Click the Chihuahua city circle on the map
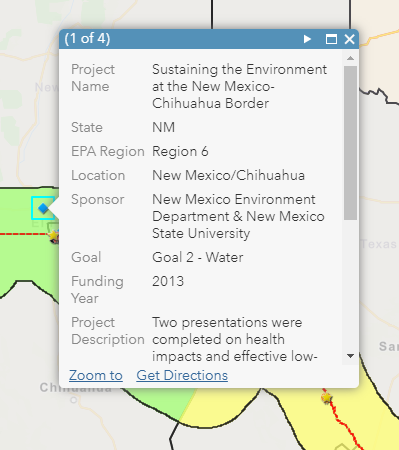Image resolution: width=399 pixels, height=450 pixels. point(74,400)
